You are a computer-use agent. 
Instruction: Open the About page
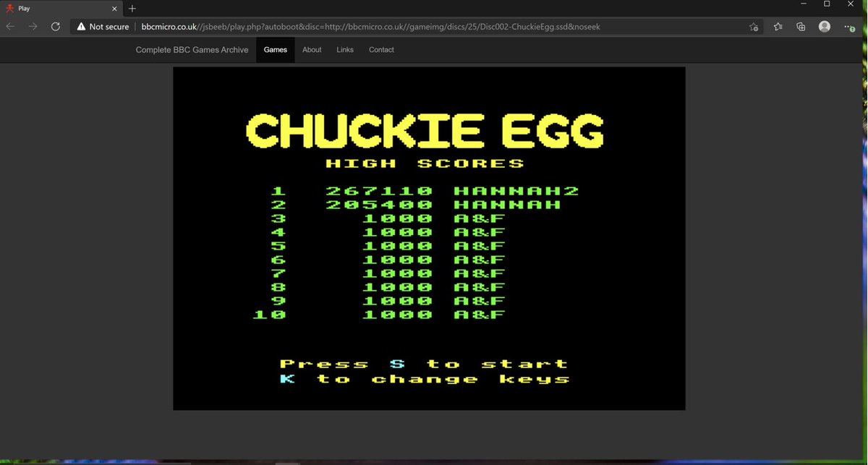(312, 50)
